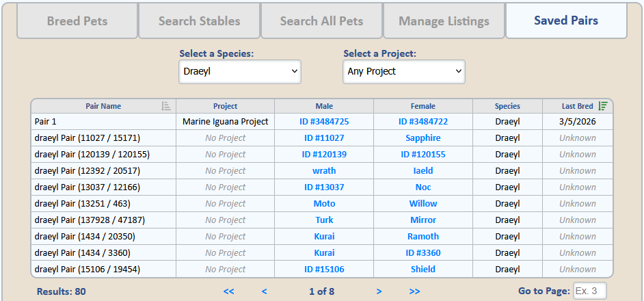Click the Pair Name sort icon

[x=166, y=106]
